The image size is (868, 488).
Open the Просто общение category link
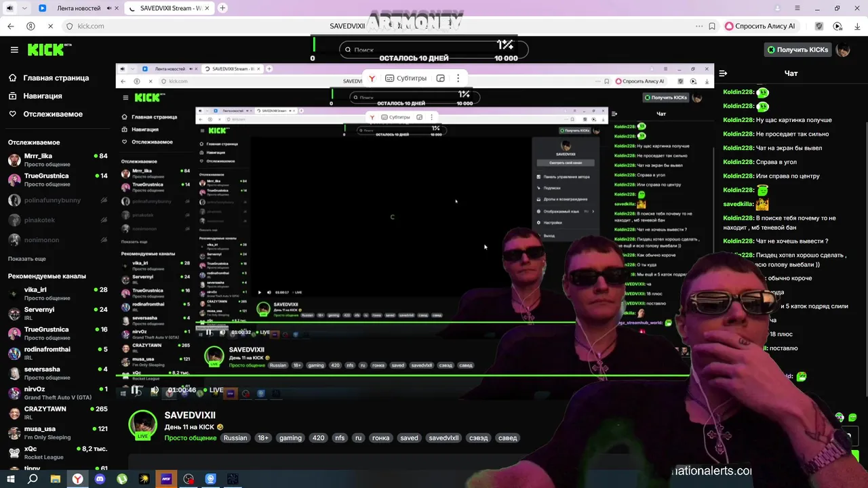click(x=191, y=438)
